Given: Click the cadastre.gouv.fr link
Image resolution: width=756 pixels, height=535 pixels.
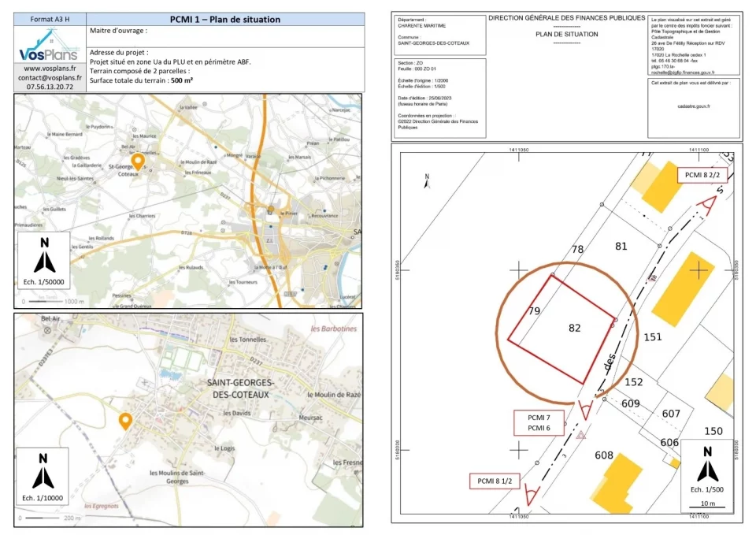Looking at the screenshot, I should click(693, 106).
